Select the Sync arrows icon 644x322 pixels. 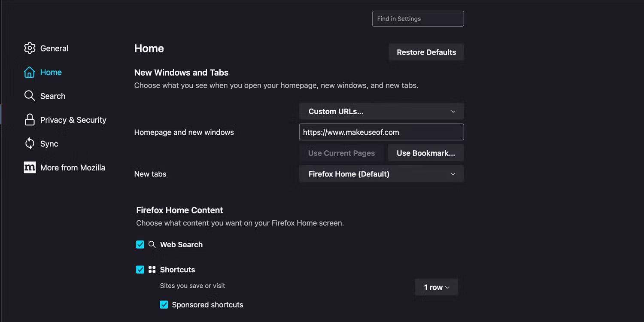[30, 144]
